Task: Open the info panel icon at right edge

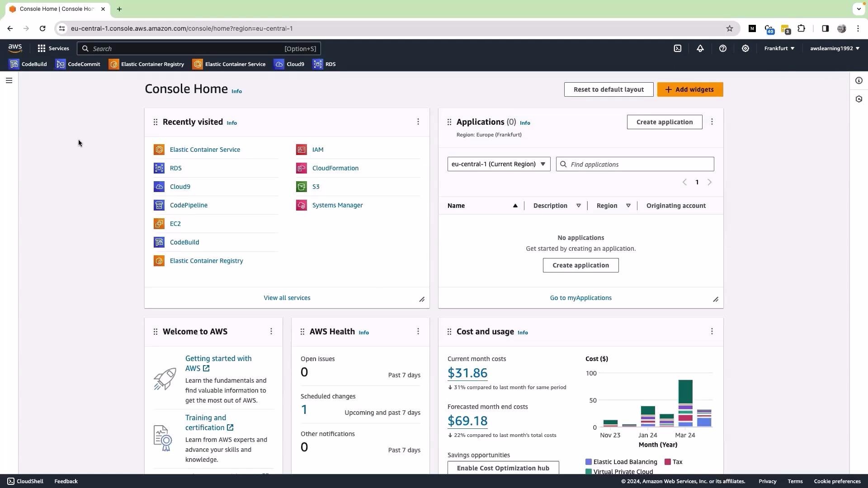Action: click(x=859, y=80)
